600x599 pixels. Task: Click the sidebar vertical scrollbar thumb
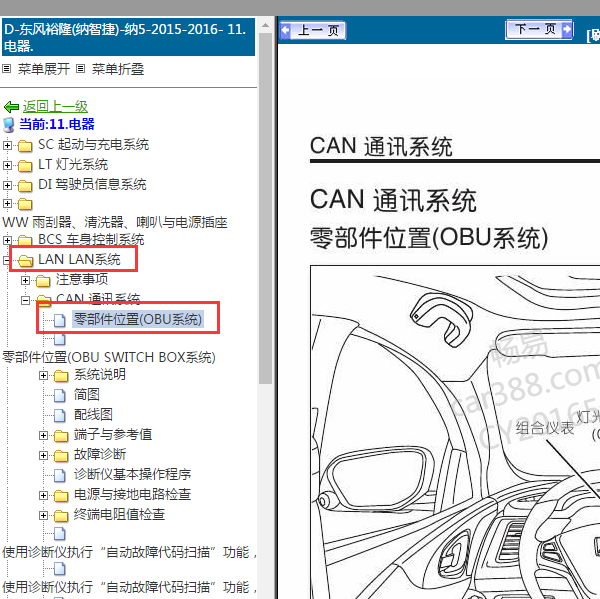pos(265,208)
